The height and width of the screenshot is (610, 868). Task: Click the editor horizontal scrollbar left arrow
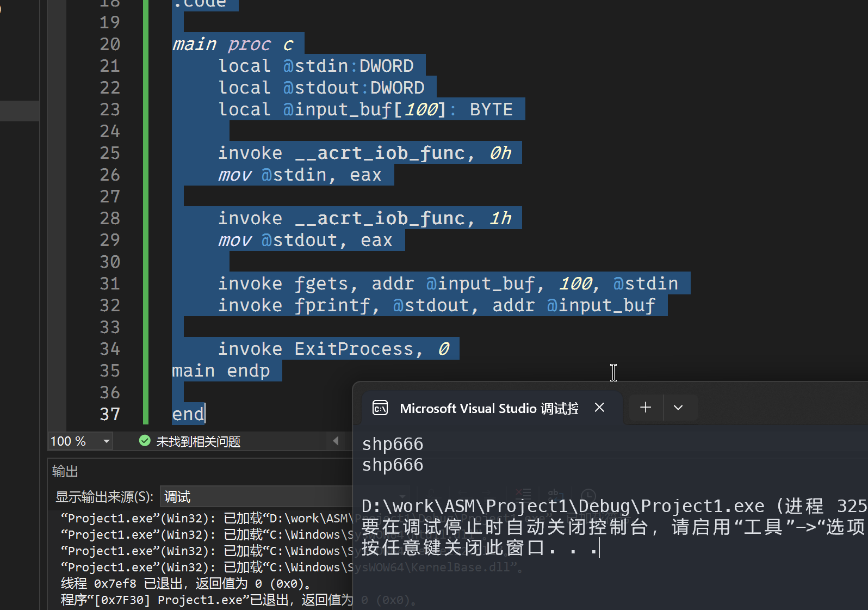(x=336, y=441)
